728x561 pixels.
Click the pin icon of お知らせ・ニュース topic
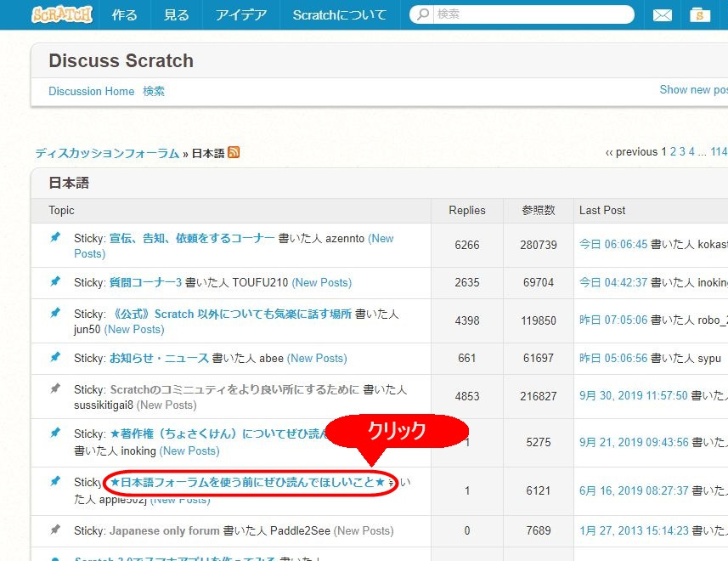click(x=55, y=357)
